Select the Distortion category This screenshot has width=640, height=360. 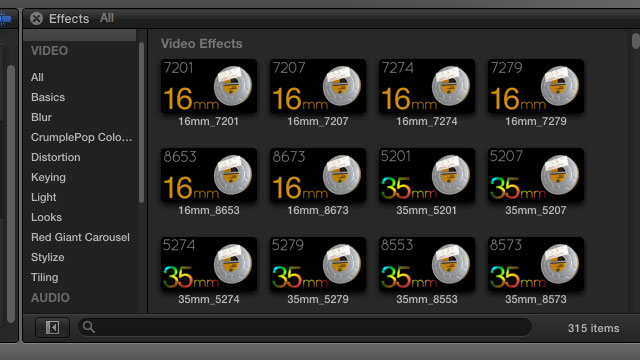pos(56,157)
